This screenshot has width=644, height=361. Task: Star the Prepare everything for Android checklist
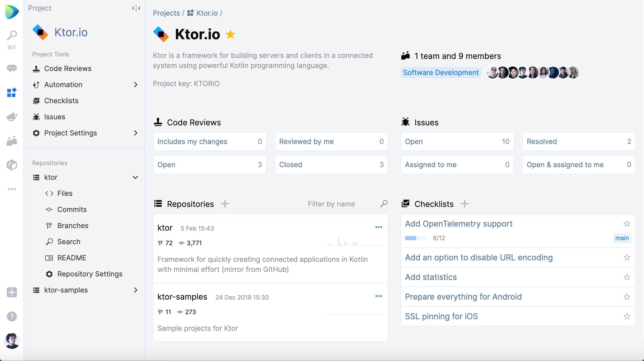[627, 297]
